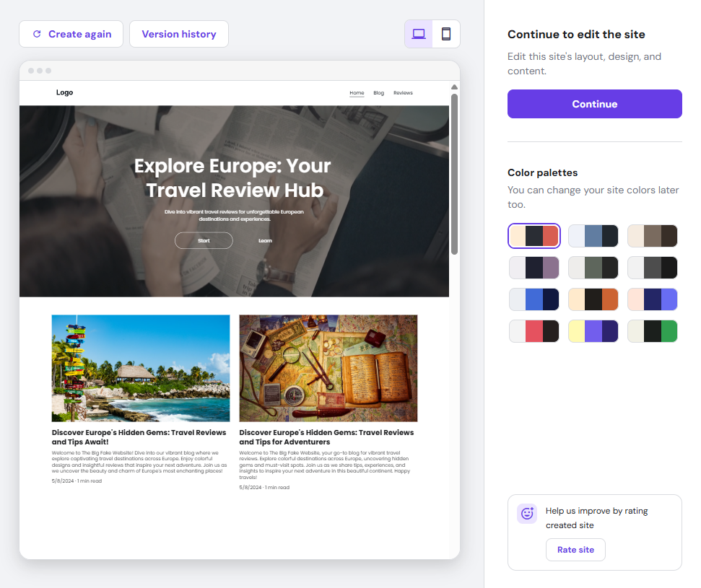701x588 pixels.
Task: Click the Continue button
Action: click(x=594, y=103)
